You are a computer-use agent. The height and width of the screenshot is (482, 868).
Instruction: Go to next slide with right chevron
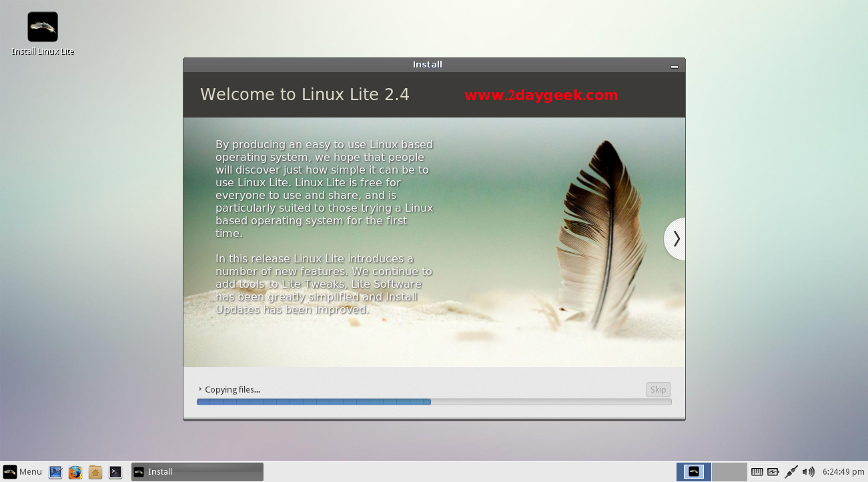676,239
